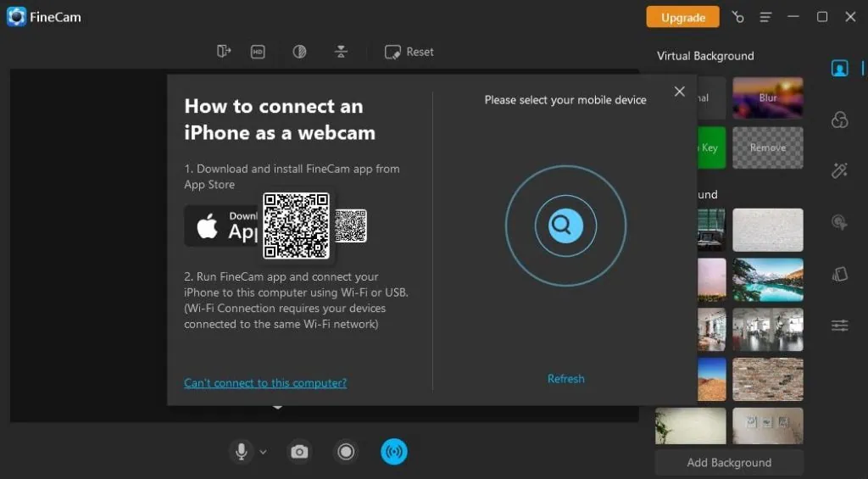
Task: Toggle the HD resolution icon
Action: [258, 52]
